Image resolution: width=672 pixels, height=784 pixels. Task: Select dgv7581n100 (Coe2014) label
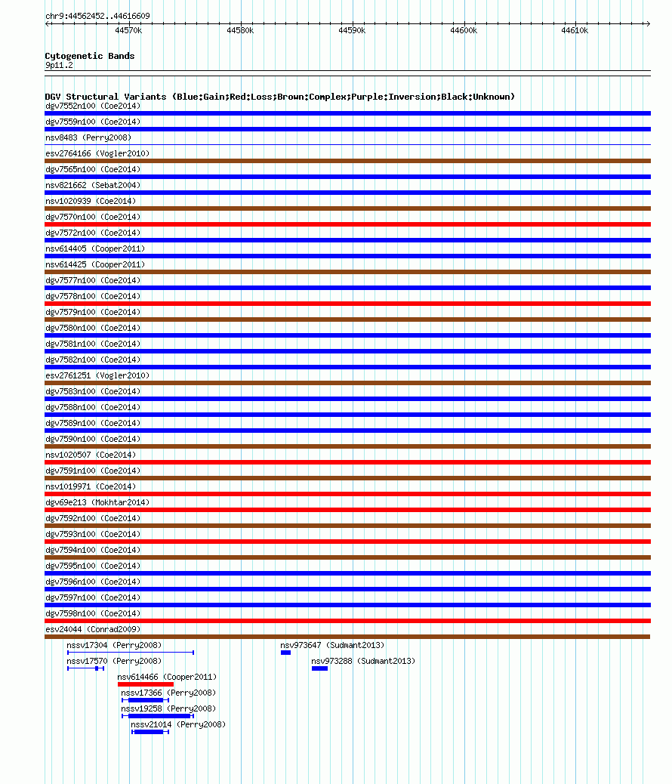point(93,344)
